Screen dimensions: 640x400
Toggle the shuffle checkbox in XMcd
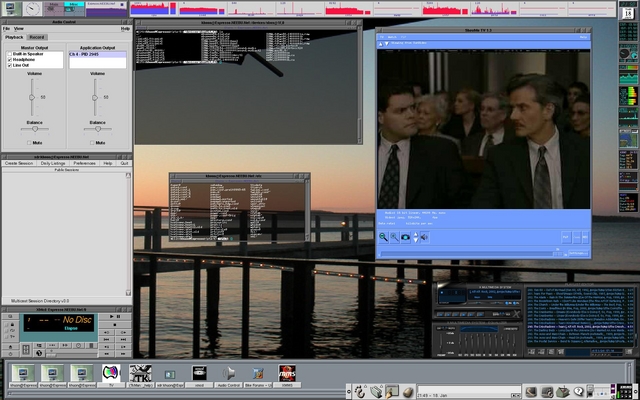7,336
